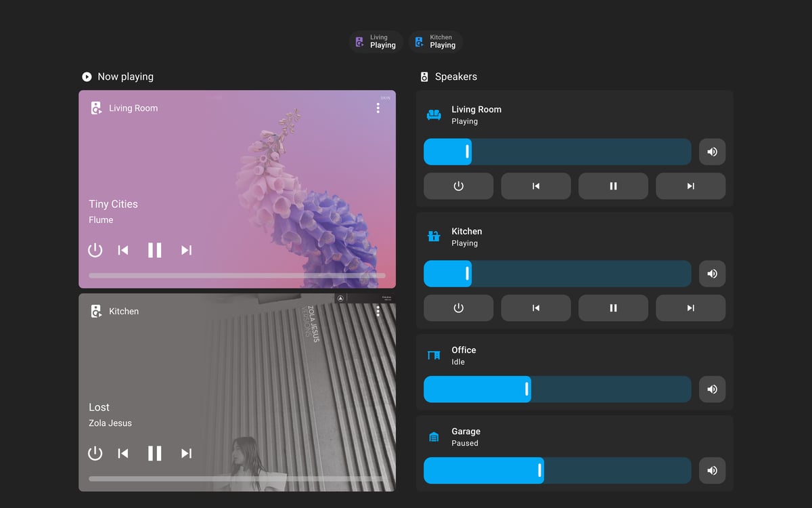
Task: Seek in Tiny Cities progress bar
Action: [237, 276]
